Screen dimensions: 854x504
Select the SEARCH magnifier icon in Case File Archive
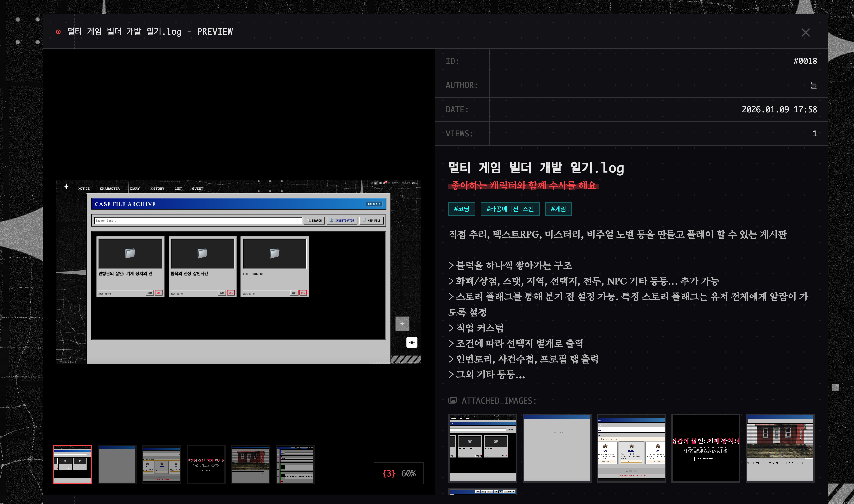[309, 220]
